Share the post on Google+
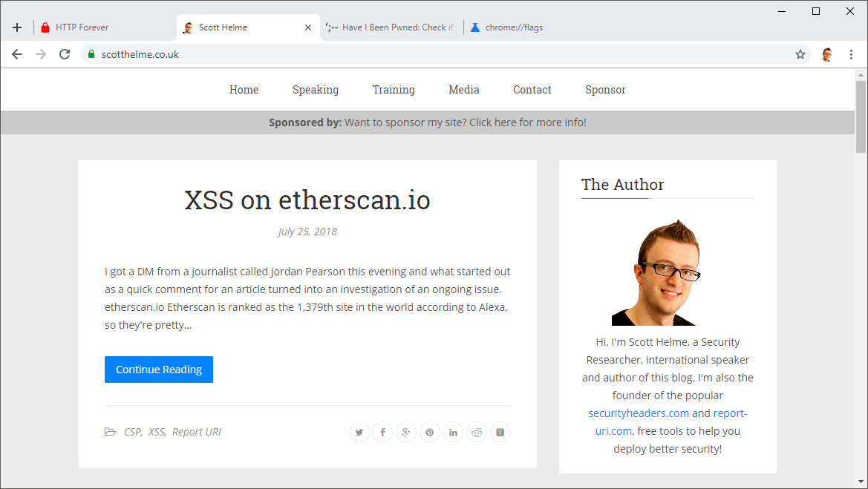868x489 pixels. tap(406, 431)
